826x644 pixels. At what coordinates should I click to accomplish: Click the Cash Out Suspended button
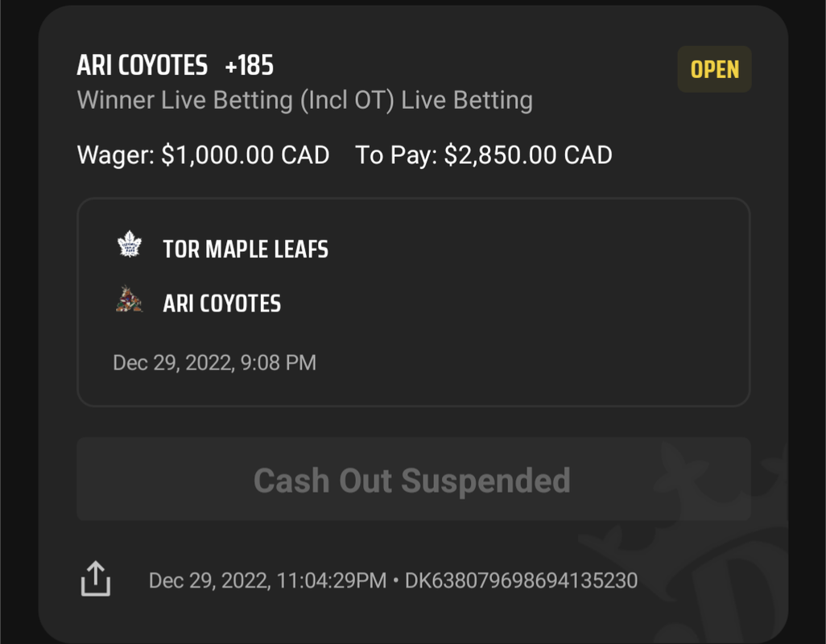414,479
